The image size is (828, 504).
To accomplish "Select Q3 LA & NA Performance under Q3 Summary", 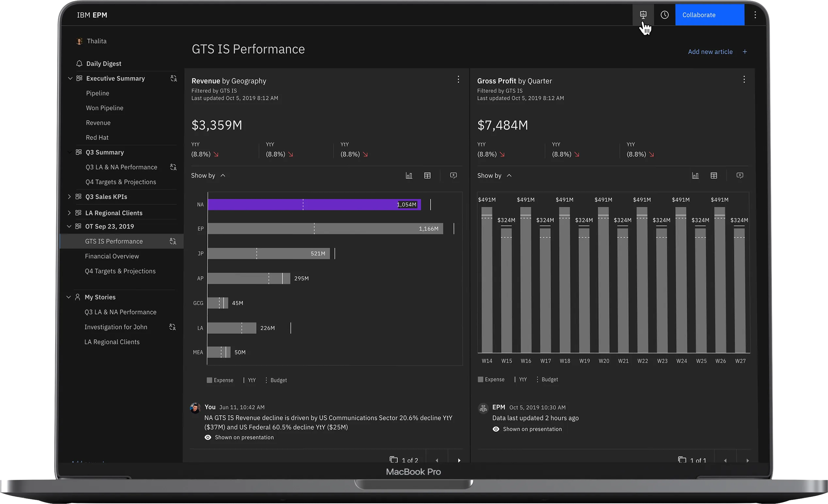I will (121, 167).
